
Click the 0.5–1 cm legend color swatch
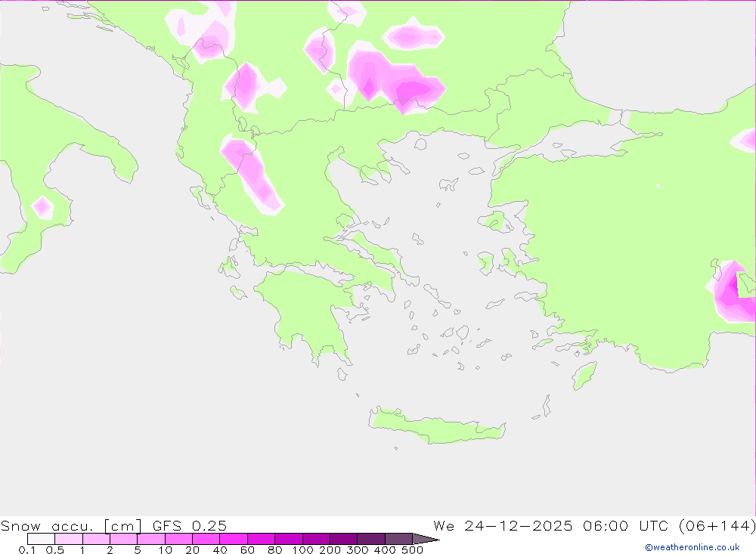tap(69, 539)
